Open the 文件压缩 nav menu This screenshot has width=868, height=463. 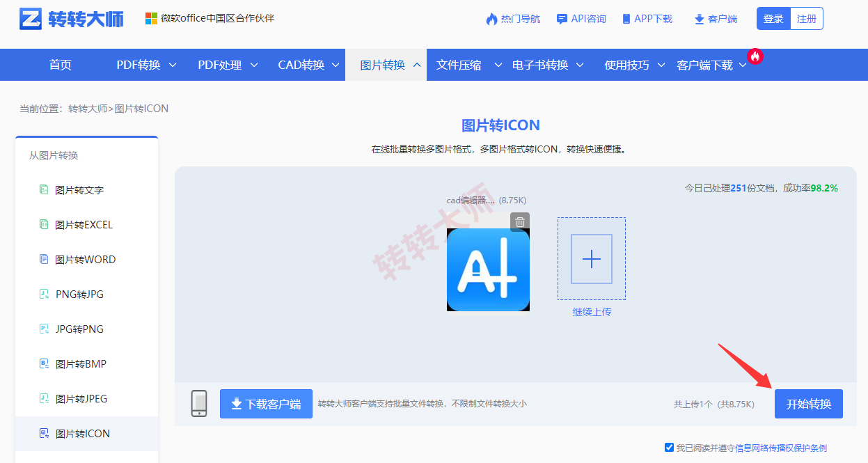click(459, 65)
